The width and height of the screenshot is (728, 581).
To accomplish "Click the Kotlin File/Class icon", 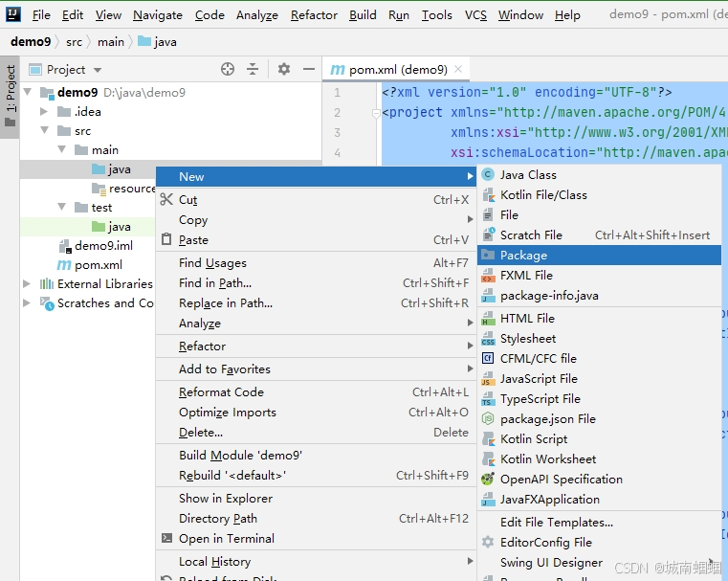I will click(488, 195).
